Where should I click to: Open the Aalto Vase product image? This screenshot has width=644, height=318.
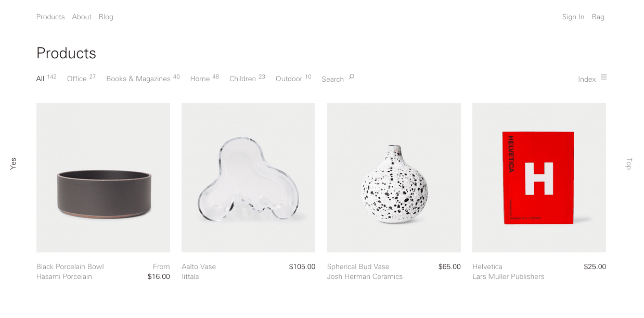pos(248,177)
